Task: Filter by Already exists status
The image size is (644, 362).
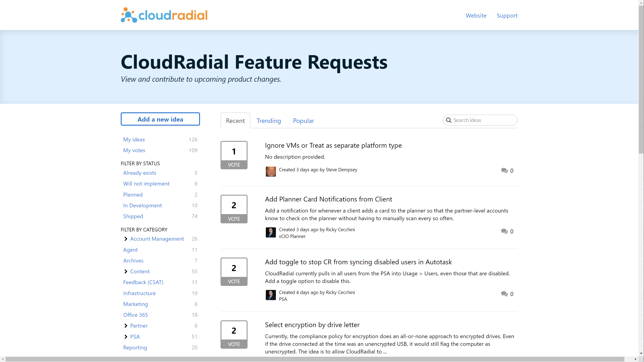Action: pos(139,173)
